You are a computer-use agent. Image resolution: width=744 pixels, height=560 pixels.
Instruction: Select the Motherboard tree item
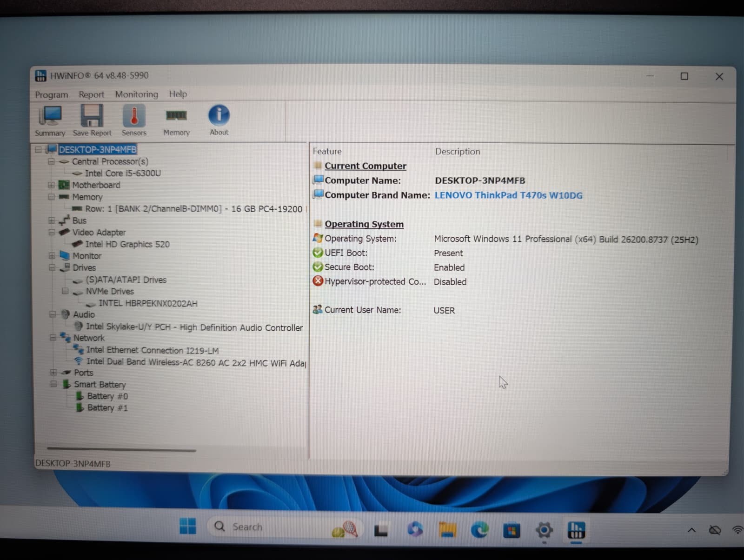click(x=96, y=185)
